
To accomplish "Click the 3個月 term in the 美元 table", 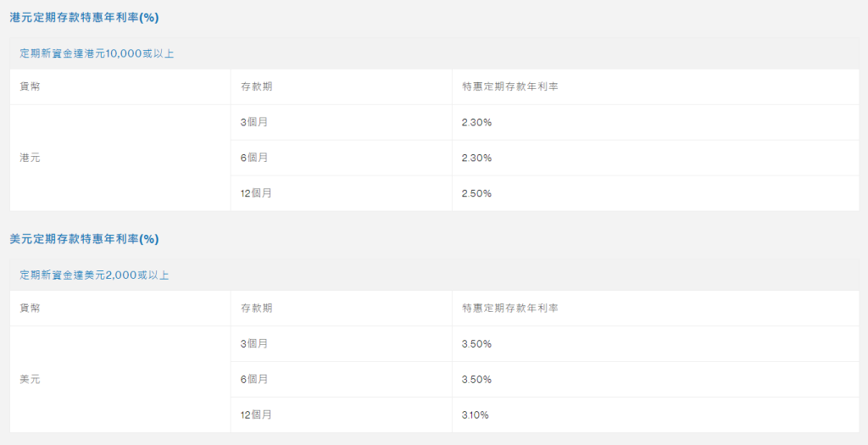I will (x=254, y=344).
